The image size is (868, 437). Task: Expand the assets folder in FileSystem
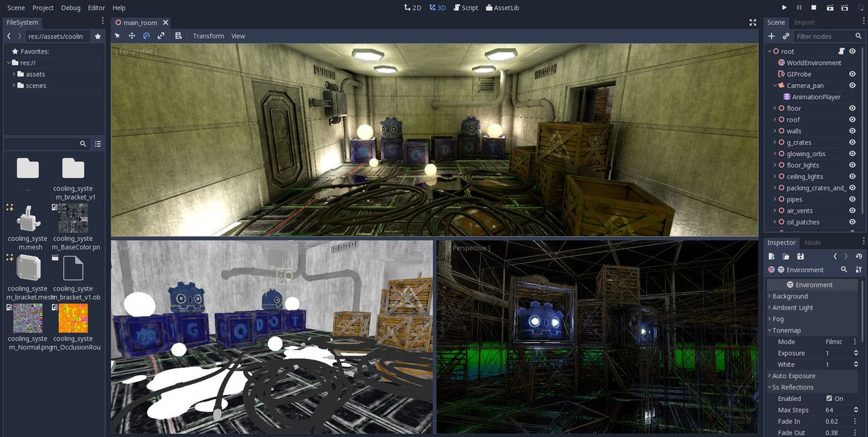point(14,74)
